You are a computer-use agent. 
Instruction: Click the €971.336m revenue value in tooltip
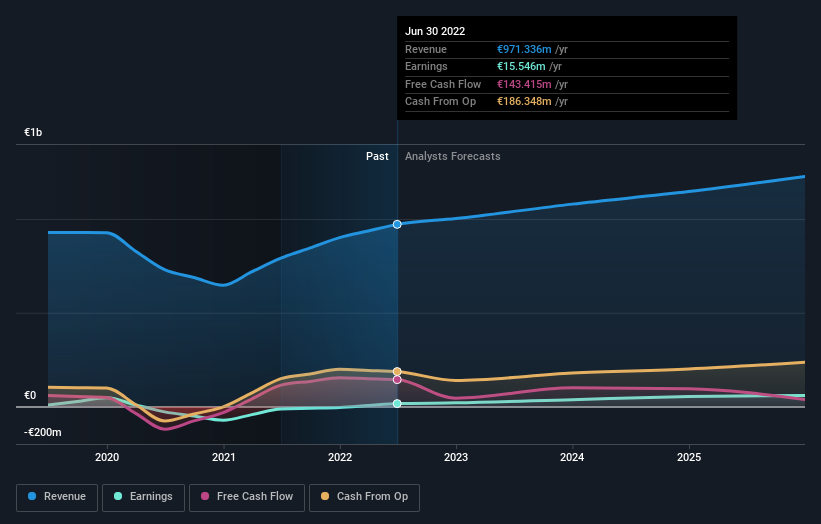click(x=524, y=49)
